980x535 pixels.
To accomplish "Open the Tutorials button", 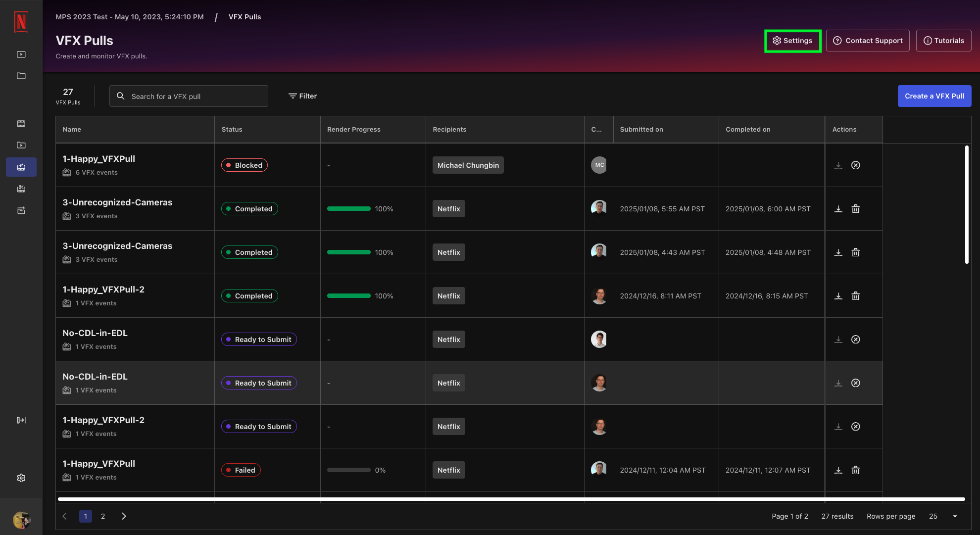I will (943, 41).
